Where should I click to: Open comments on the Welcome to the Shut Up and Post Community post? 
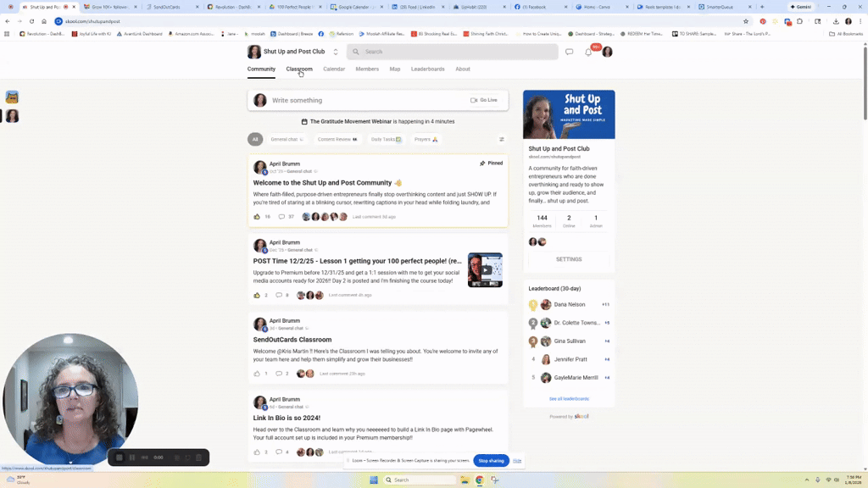tap(281, 217)
